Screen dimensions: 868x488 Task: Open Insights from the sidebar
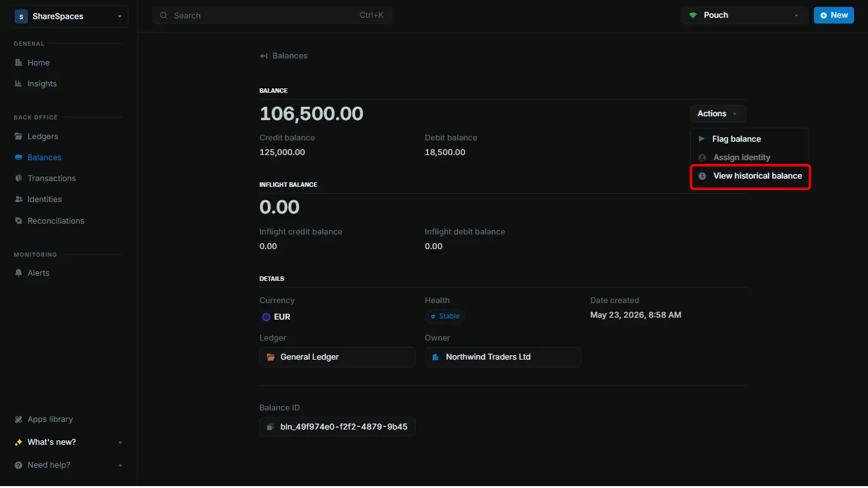click(42, 84)
